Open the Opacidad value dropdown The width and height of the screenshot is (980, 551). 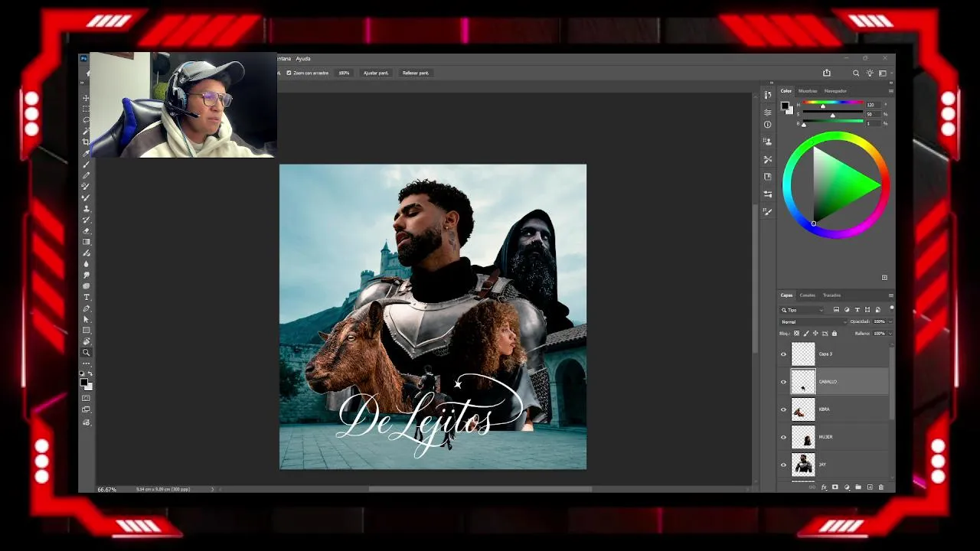tap(890, 321)
